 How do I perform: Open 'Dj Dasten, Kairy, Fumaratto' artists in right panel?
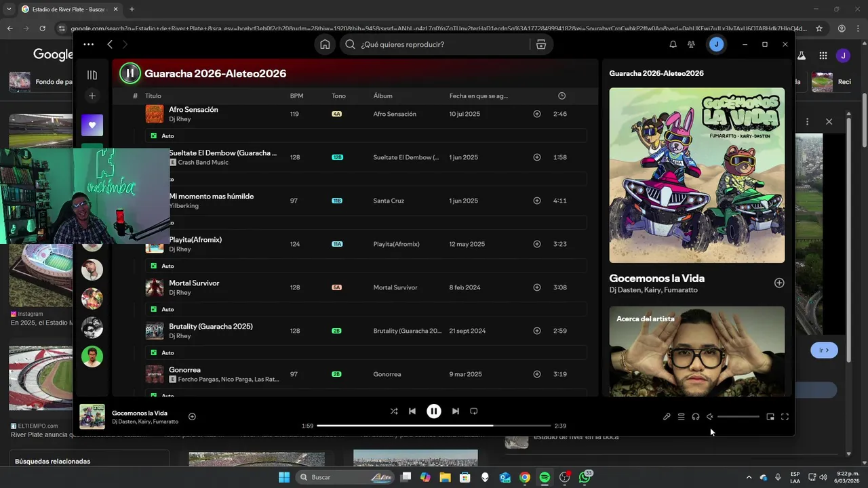pyautogui.click(x=653, y=290)
